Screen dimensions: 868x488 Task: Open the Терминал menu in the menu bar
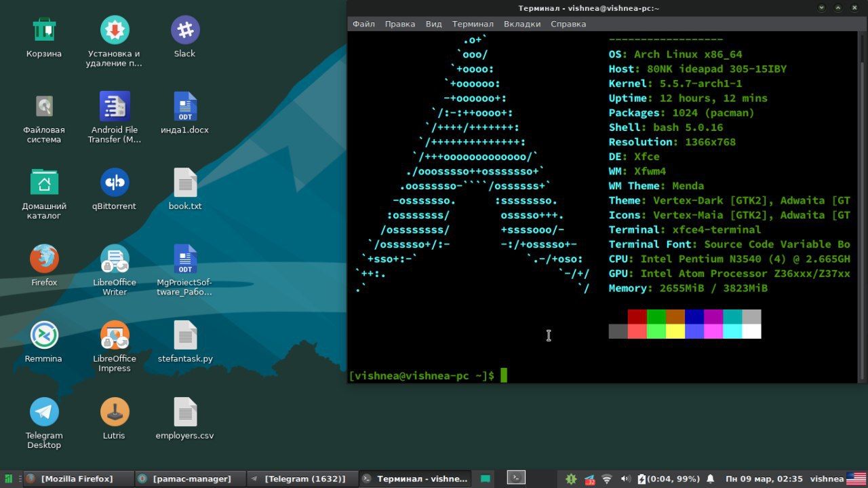(x=473, y=24)
